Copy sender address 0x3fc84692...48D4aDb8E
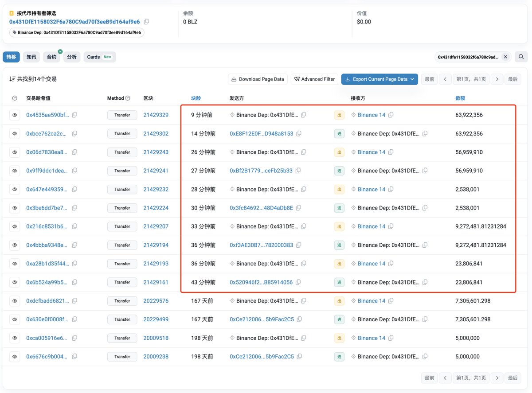This screenshot has height=393, width=532. (299, 208)
